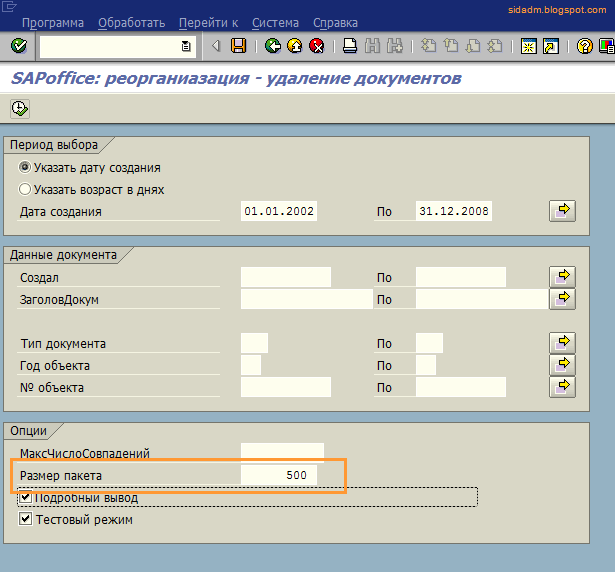Toggle the Подробный вывод checkbox

pos(25,497)
